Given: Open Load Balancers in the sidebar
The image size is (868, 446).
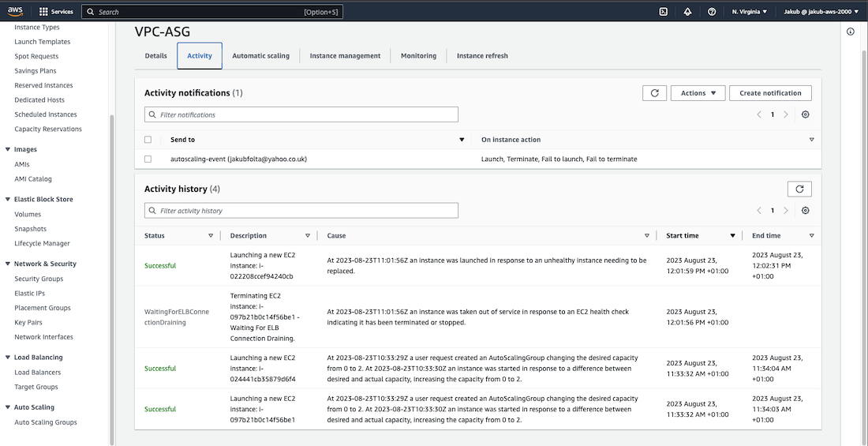Looking at the screenshot, I should [37, 373].
